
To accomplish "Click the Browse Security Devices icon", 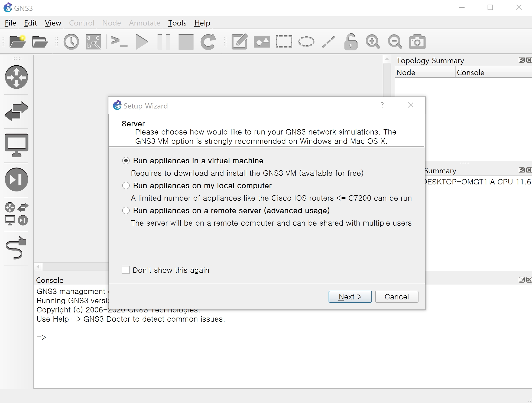I will point(17,179).
